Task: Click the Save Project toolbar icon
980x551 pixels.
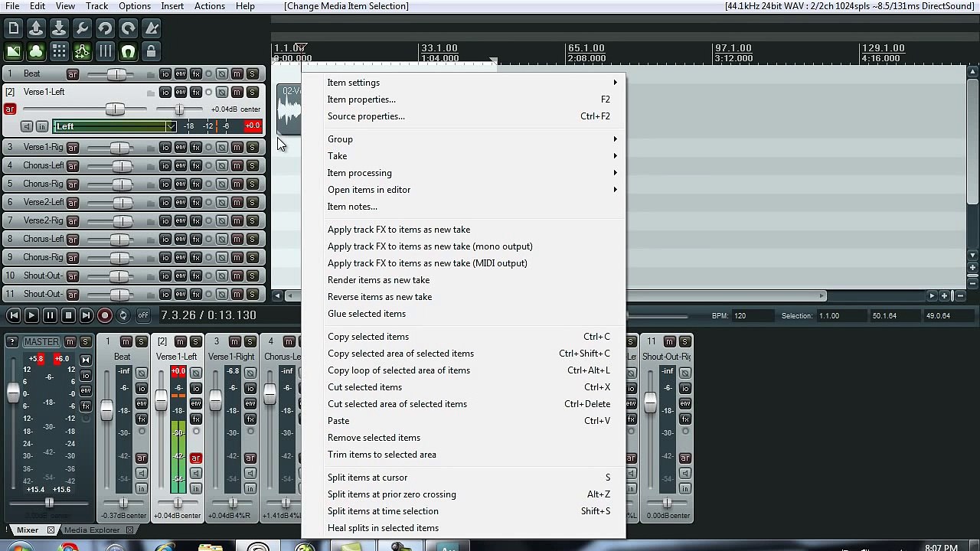Action: click(x=59, y=29)
